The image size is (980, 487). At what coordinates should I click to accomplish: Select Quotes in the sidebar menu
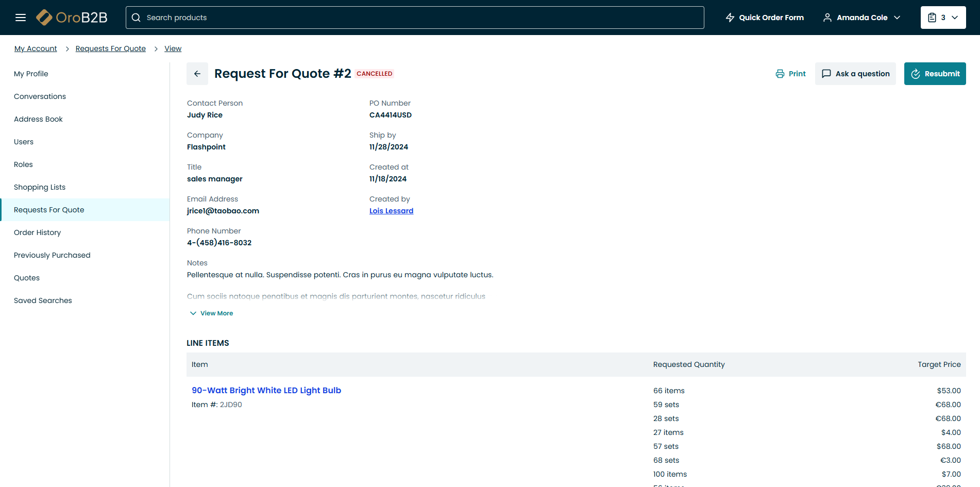(27, 278)
